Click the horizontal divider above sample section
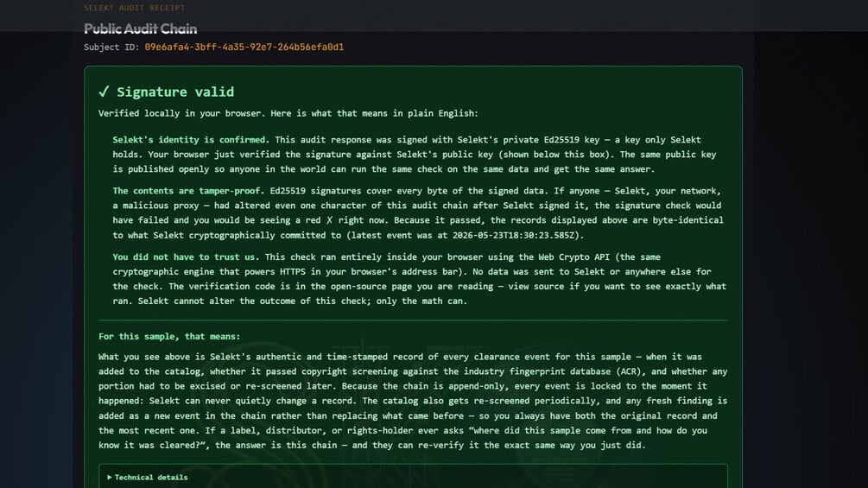Image resolution: width=868 pixels, height=488 pixels. tap(413, 320)
